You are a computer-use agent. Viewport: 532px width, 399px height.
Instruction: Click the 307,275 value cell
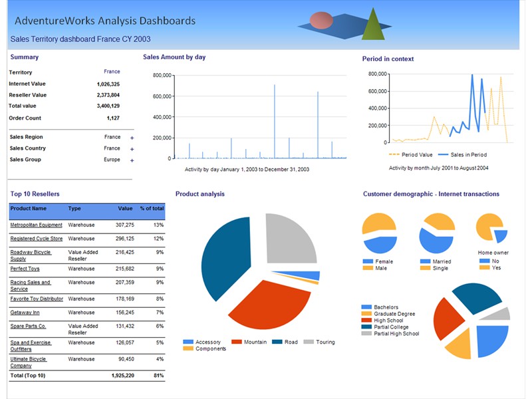pos(125,225)
